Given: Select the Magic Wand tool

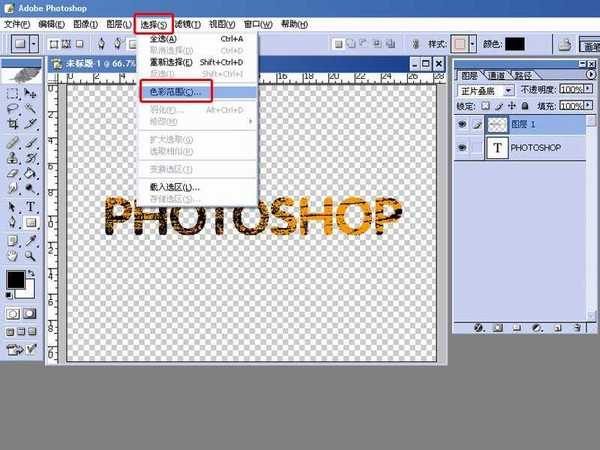Looking at the screenshot, I should pos(30,108).
